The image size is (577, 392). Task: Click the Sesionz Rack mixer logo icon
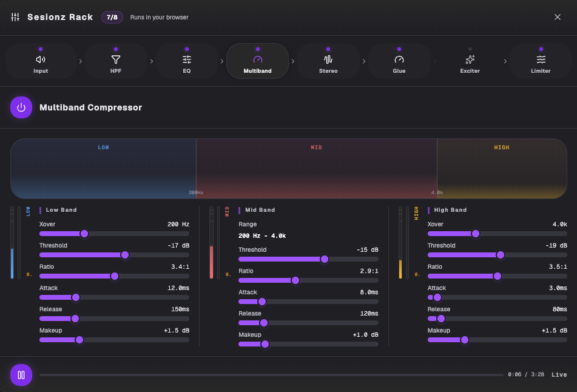pos(15,17)
